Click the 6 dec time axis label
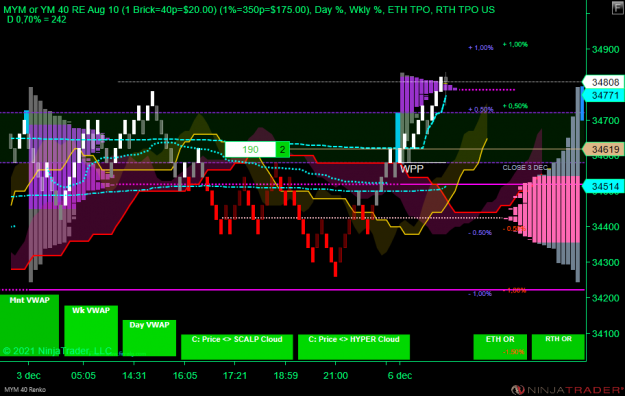This screenshot has width=625, height=396. click(400, 375)
